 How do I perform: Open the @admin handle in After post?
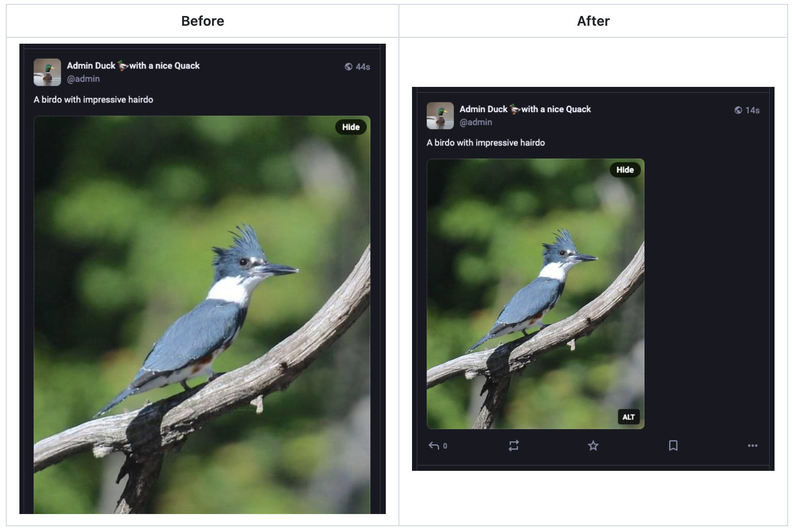(476, 122)
